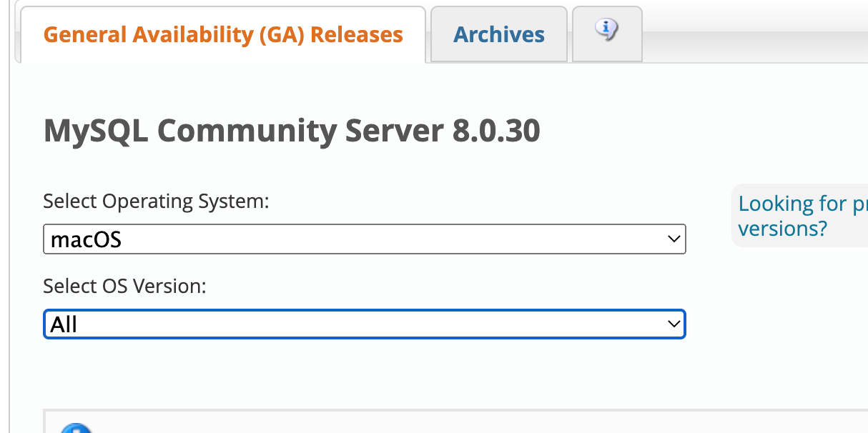The height and width of the screenshot is (433, 868).
Task: Click the MySQL Community Server 8.0.30 heading
Action: pyautogui.click(x=292, y=131)
